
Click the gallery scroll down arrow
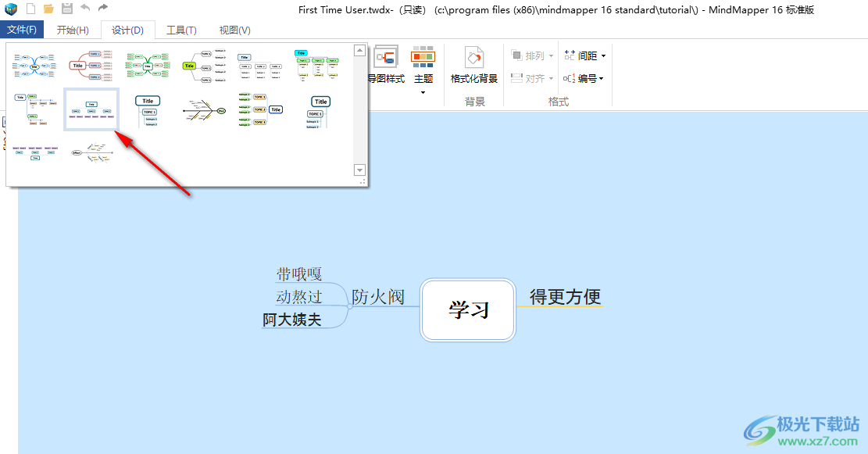coord(360,170)
